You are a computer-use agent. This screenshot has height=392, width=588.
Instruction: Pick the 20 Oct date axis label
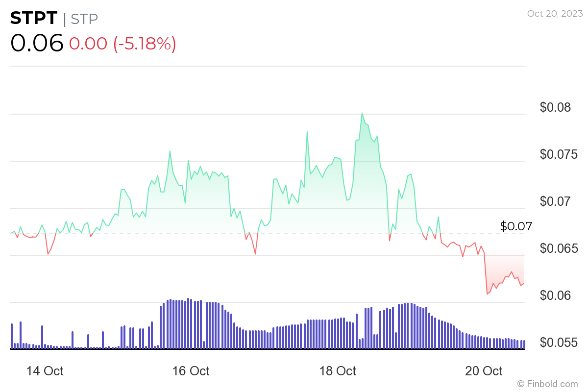coord(484,371)
